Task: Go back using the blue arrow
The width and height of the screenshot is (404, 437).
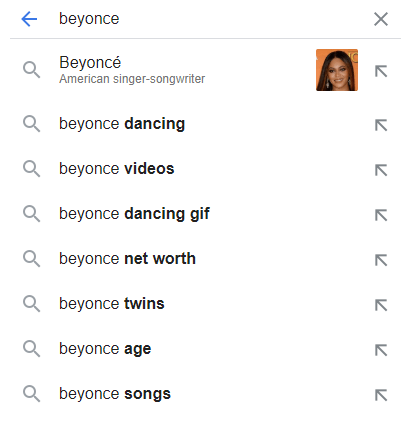Action: pyautogui.click(x=29, y=19)
